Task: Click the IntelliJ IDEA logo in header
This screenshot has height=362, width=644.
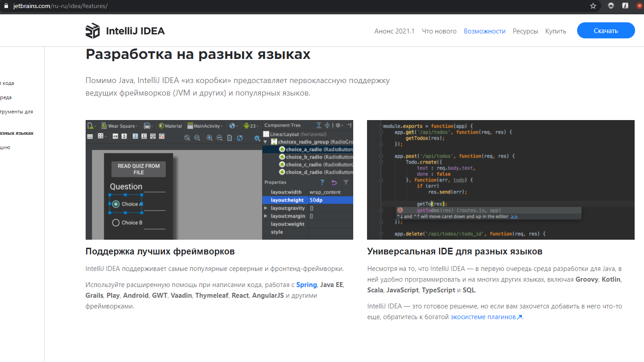Action: 125,31
